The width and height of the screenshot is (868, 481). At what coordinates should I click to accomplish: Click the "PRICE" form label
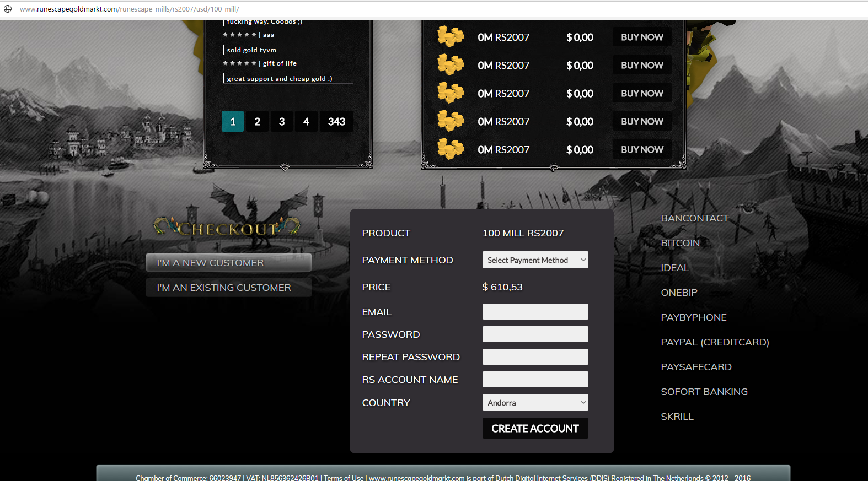pyautogui.click(x=376, y=287)
